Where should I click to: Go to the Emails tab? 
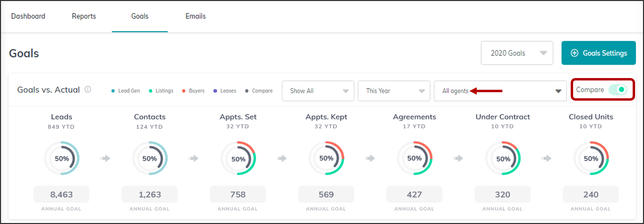point(196,16)
